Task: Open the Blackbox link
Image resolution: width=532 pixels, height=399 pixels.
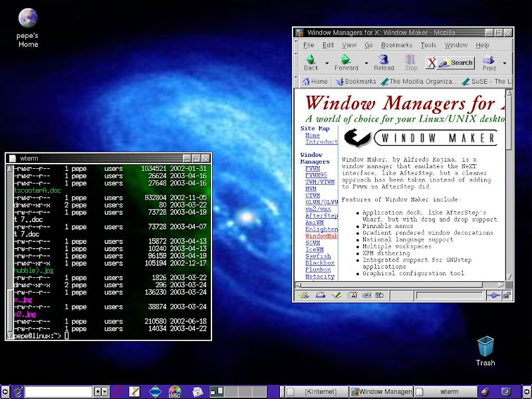Action: 320,263
